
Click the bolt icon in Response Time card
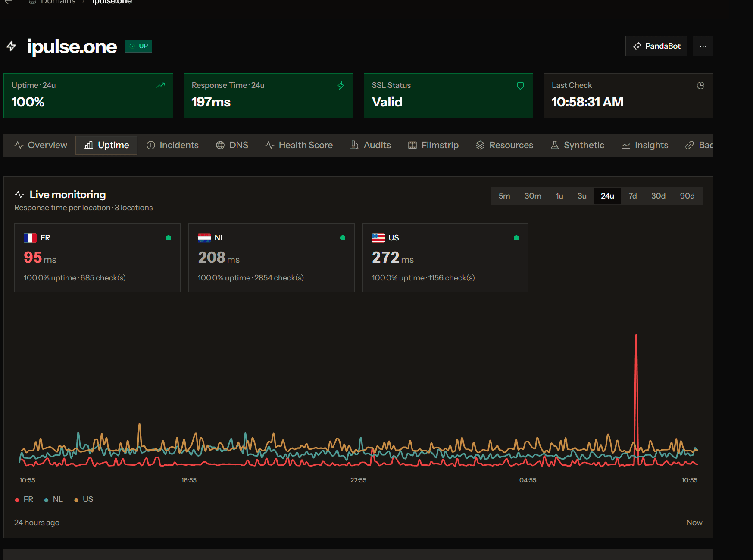tap(341, 85)
